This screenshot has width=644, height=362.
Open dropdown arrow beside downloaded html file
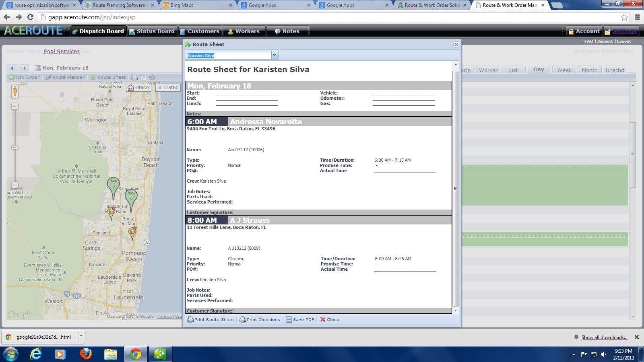81,337
